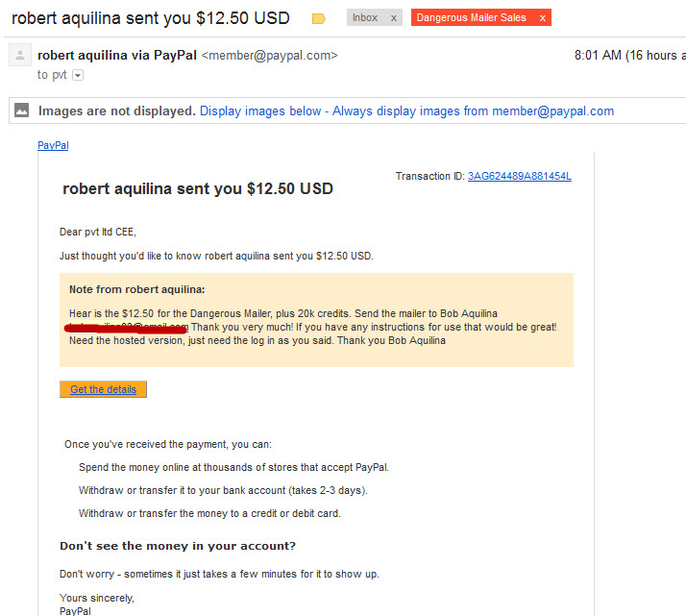The width and height of the screenshot is (686, 616).
Task: Click the Get the details button
Action: (x=103, y=389)
